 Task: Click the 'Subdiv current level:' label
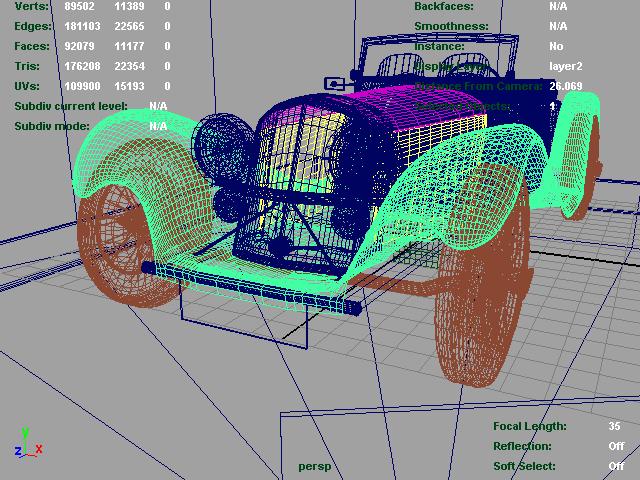(x=71, y=106)
